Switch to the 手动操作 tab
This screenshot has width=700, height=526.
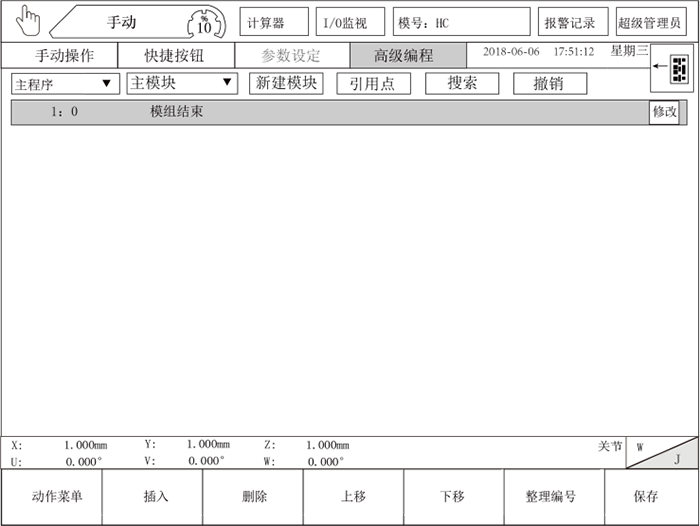(x=59, y=56)
